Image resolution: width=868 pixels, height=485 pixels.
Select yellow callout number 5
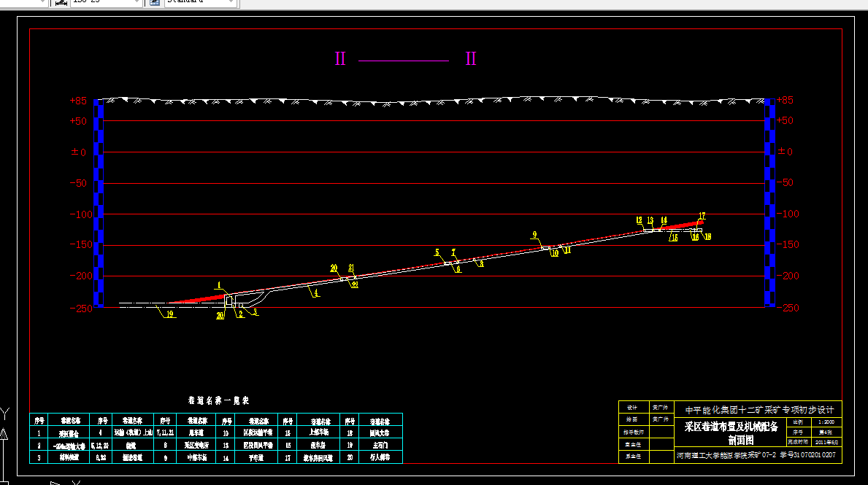click(437, 252)
